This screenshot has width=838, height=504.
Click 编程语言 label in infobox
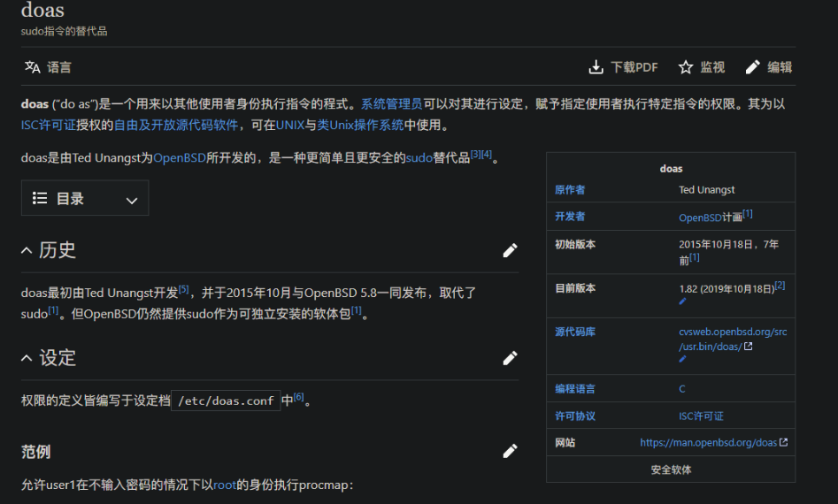(575, 389)
